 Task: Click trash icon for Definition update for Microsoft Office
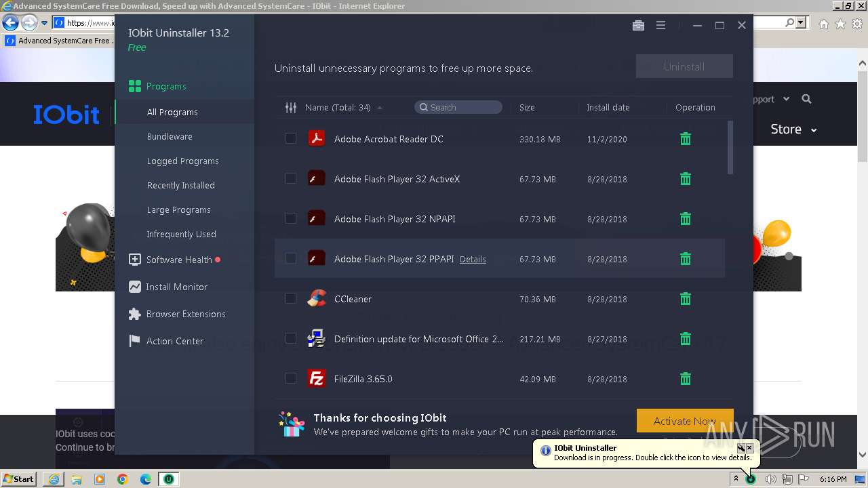point(686,339)
